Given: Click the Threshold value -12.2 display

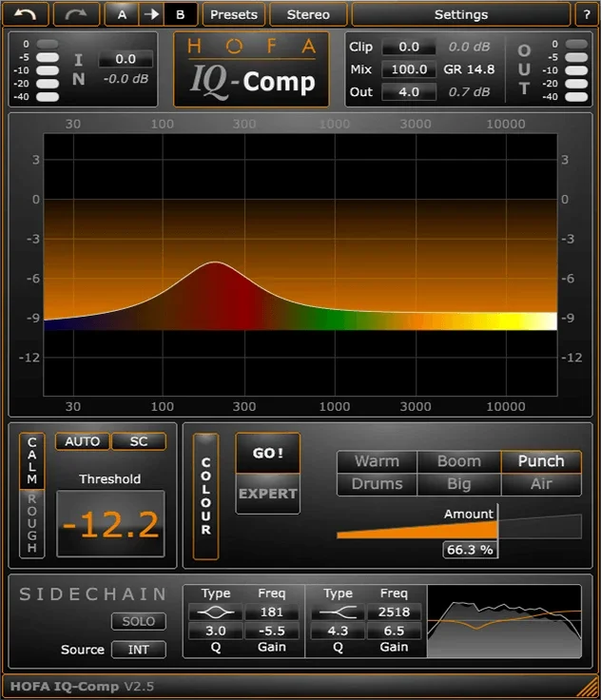Looking at the screenshot, I should pyautogui.click(x=110, y=524).
